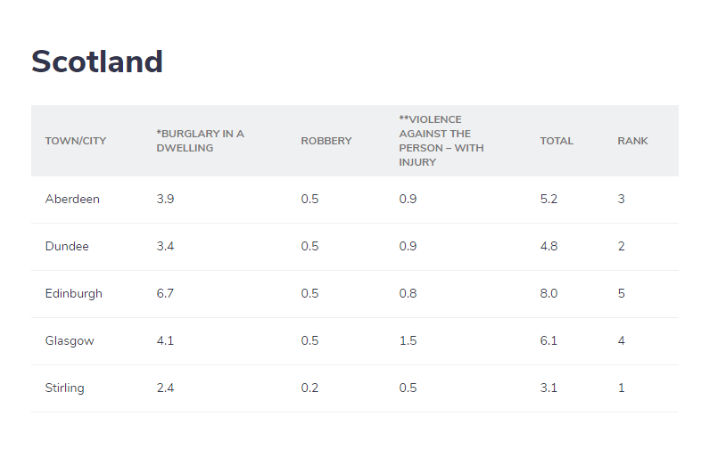This screenshot has width=718, height=449.
Task: Select Edinburgh's total value 8.0
Action: (x=549, y=294)
